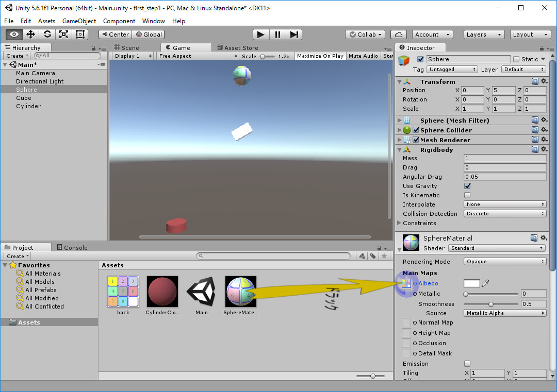This screenshot has width=557, height=392.
Task: Enable the Is Kinematic checkbox
Action: coord(467,195)
